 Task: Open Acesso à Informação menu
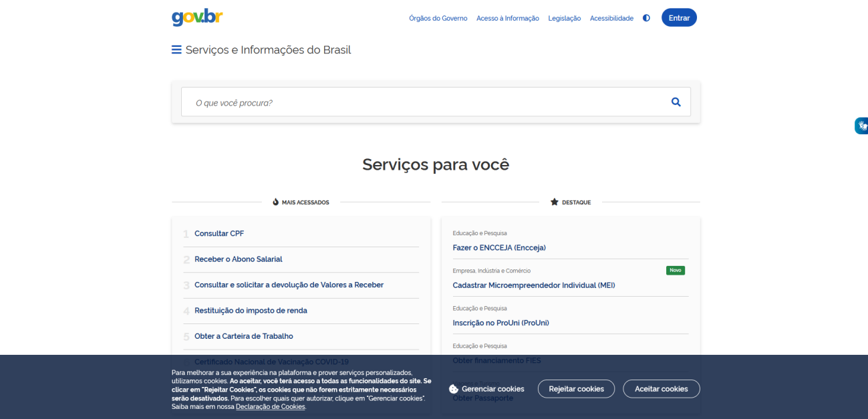[507, 18]
